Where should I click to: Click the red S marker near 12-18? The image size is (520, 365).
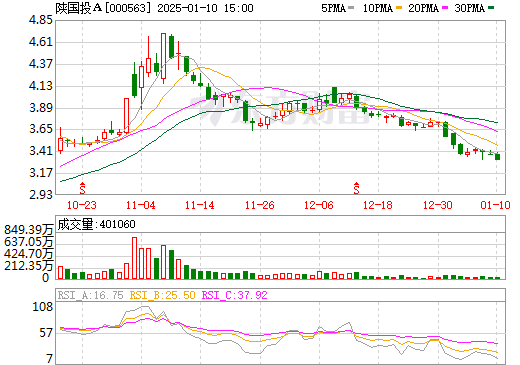[x=356, y=188]
